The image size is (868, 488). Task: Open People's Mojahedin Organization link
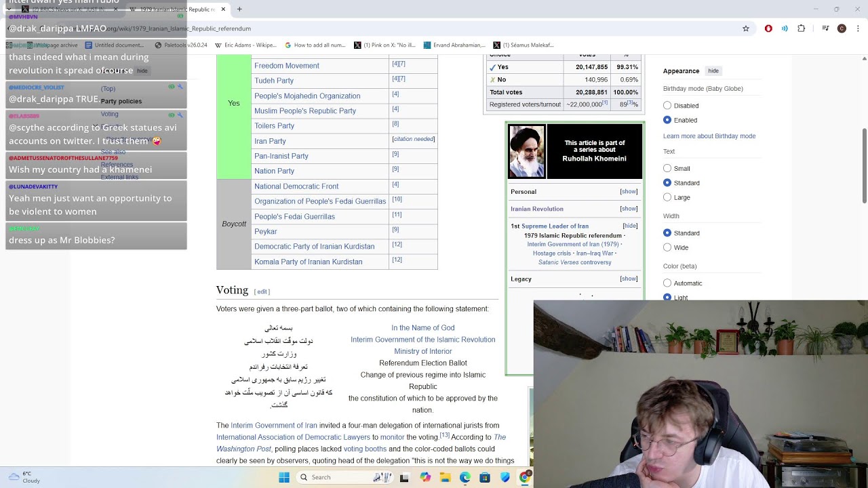[x=307, y=96]
